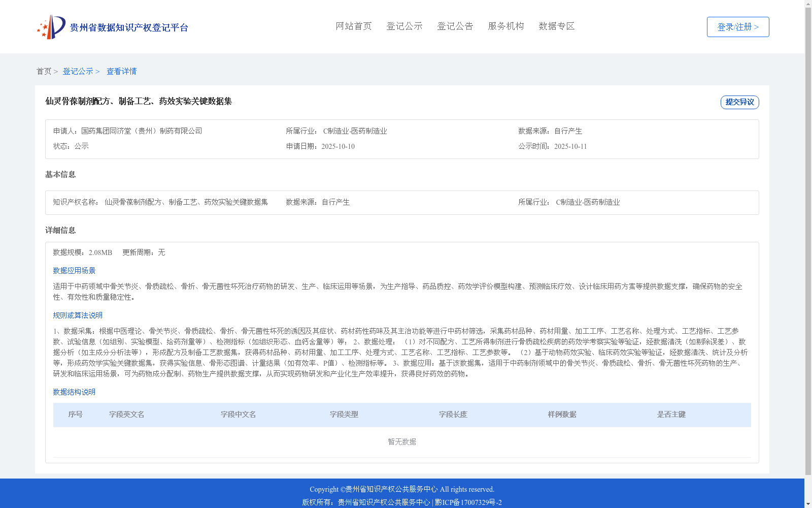
Task: Open the 网站首页 menu item
Action: tap(354, 26)
